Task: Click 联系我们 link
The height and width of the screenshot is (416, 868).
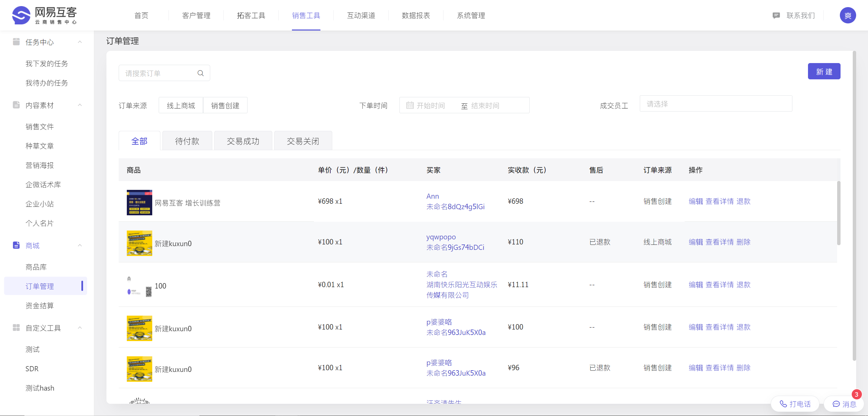Action: tap(801, 16)
